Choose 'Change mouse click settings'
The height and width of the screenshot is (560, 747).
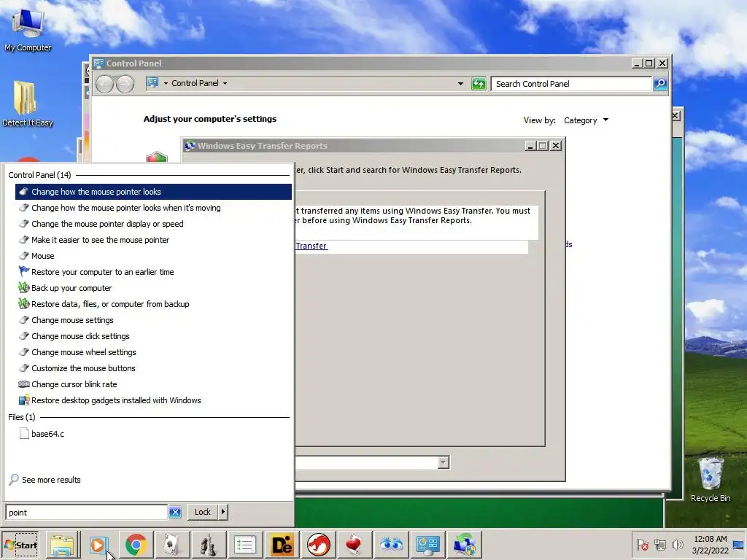tap(153, 336)
